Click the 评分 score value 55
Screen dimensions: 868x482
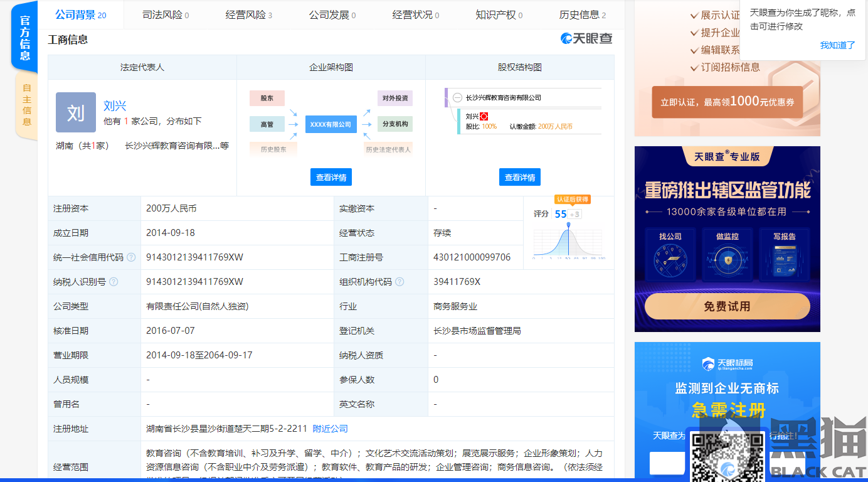[561, 214]
